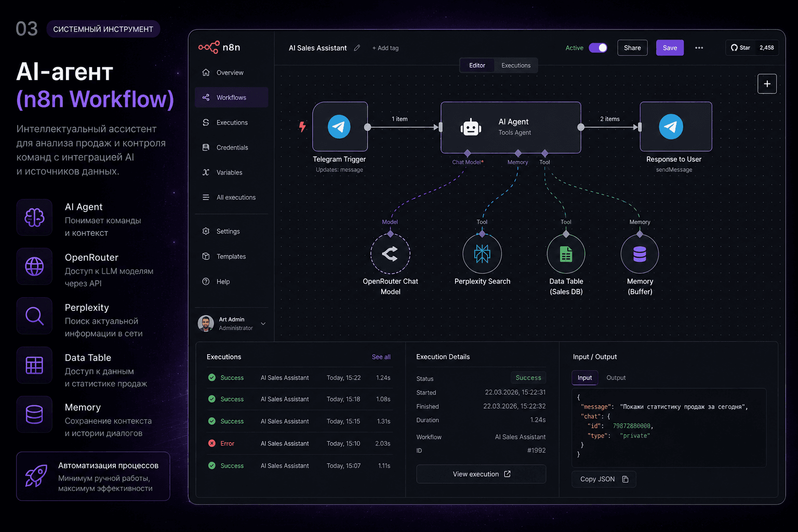
Task: Click the Settings gear icon
Action: pos(206,231)
